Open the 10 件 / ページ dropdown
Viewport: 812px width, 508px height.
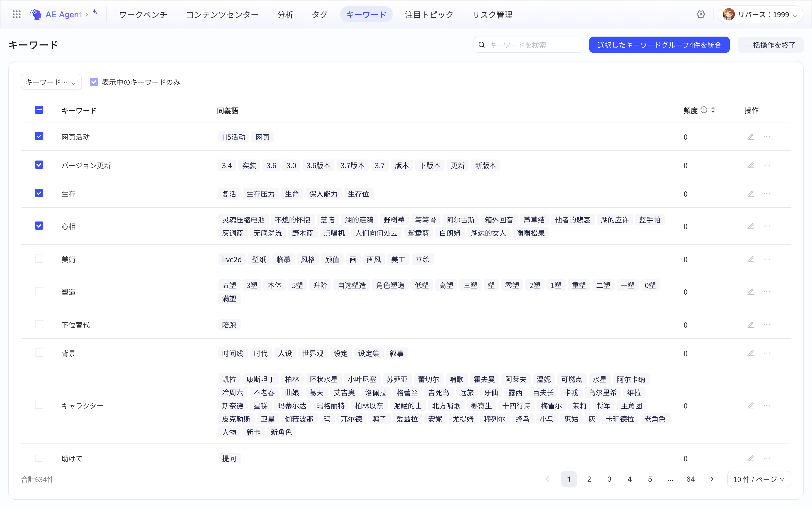[759, 479]
